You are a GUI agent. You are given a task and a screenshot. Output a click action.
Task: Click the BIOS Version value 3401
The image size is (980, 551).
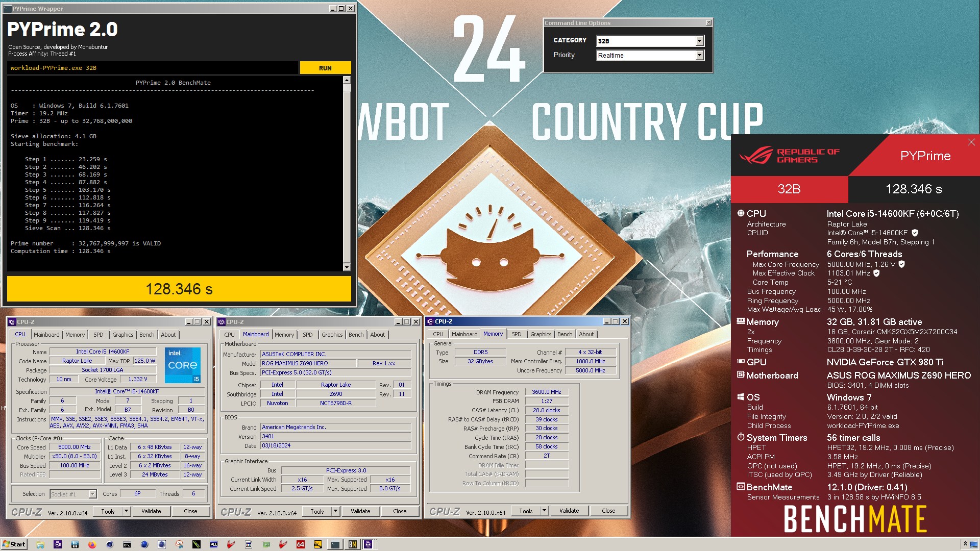[335, 436]
